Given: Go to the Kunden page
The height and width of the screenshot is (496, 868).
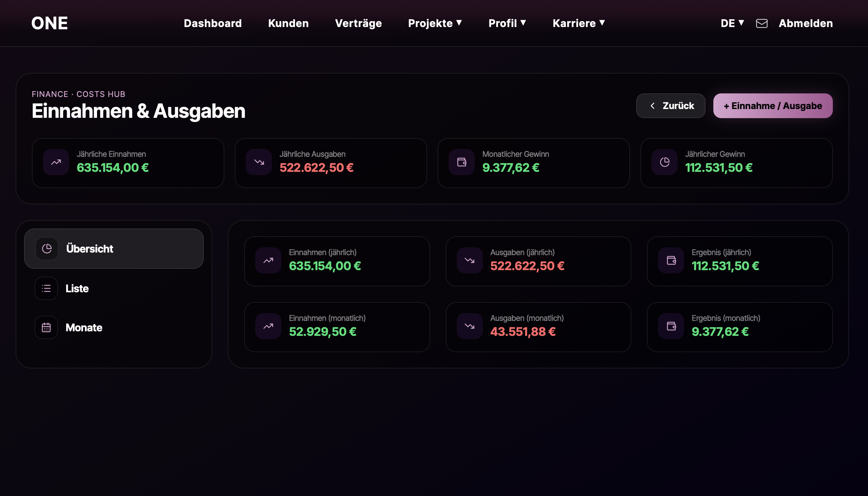Looking at the screenshot, I should pyautogui.click(x=288, y=23).
